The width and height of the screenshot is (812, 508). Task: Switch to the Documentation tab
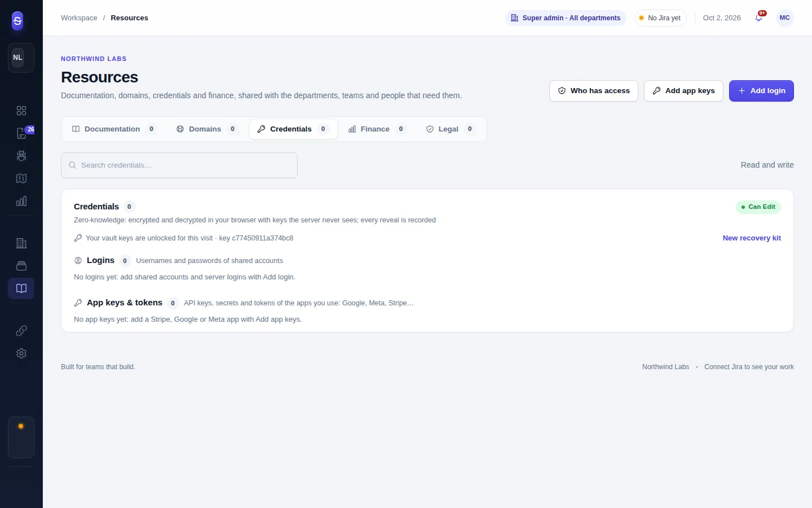tap(114, 129)
